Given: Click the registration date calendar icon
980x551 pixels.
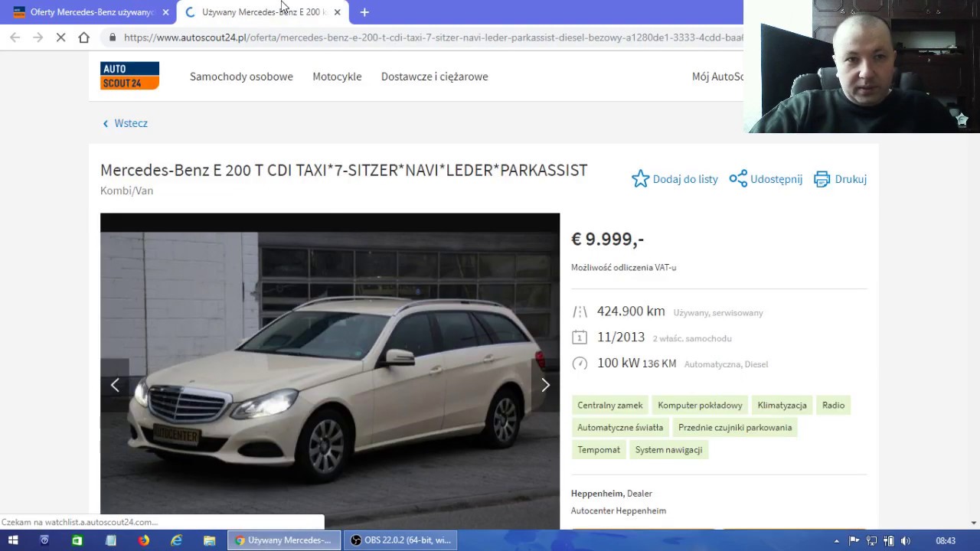Looking at the screenshot, I should tap(580, 337).
